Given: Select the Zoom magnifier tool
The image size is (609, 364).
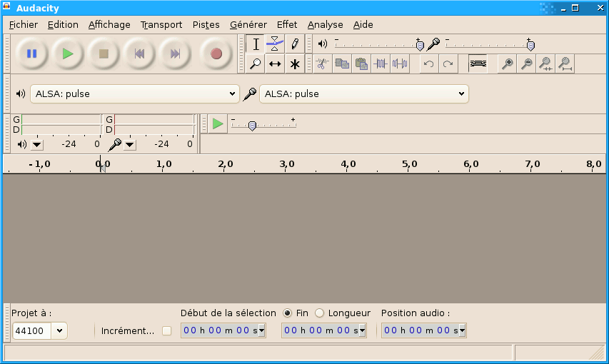Looking at the screenshot, I should 256,64.
